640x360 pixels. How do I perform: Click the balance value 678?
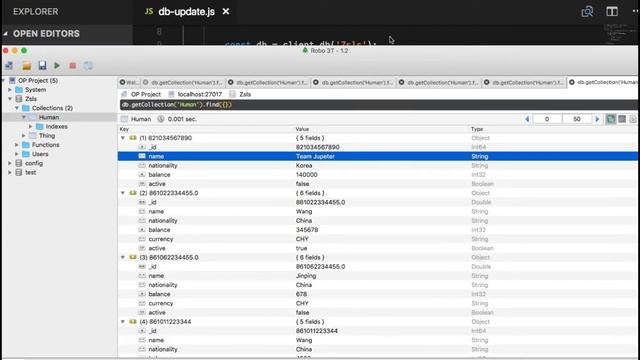click(x=301, y=294)
